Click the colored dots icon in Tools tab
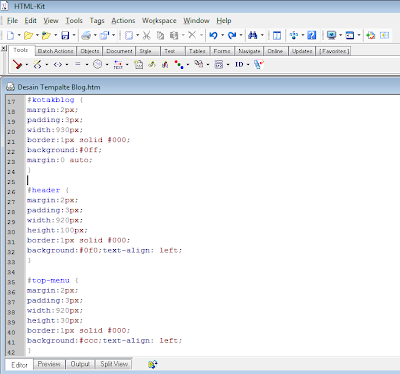Screen dimensions: 400x374 click(179, 65)
